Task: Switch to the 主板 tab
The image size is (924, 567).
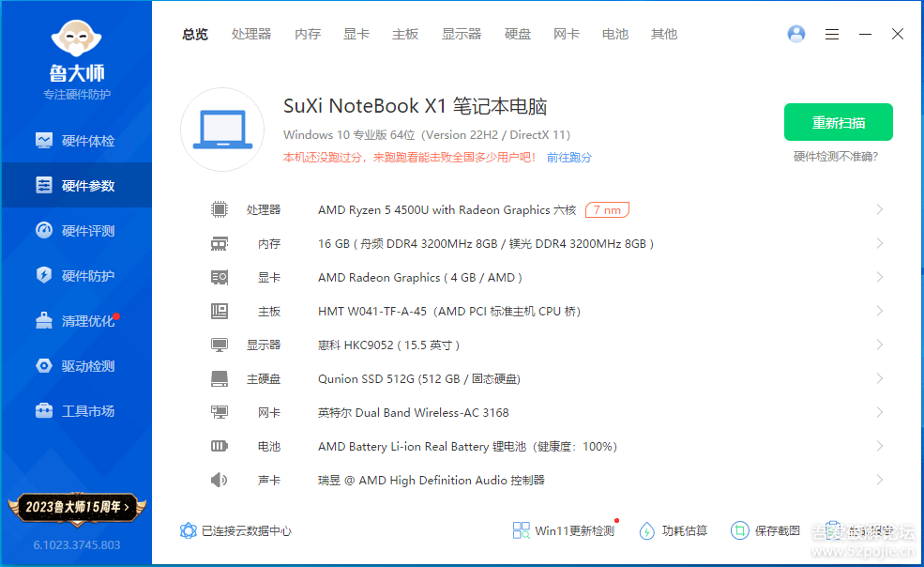Action: coord(405,34)
